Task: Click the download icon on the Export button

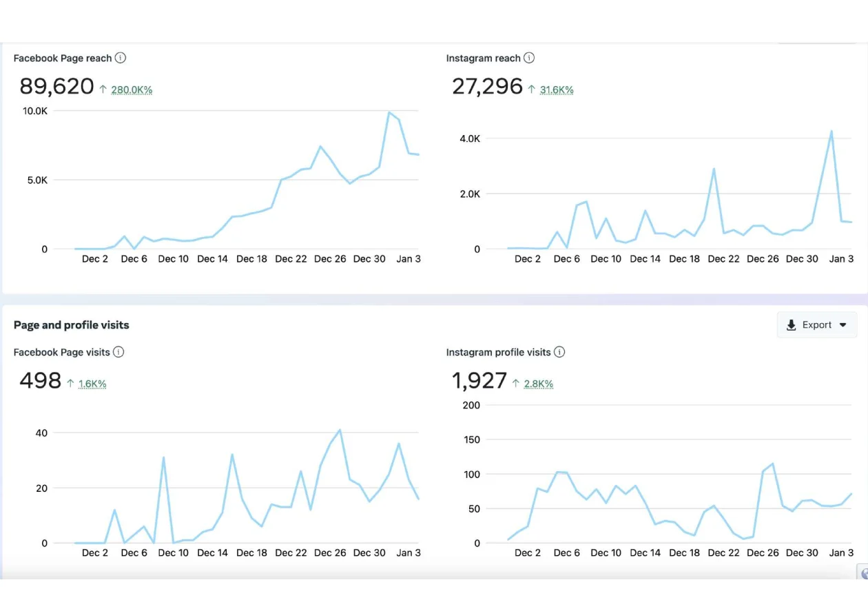Action: (x=790, y=324)
